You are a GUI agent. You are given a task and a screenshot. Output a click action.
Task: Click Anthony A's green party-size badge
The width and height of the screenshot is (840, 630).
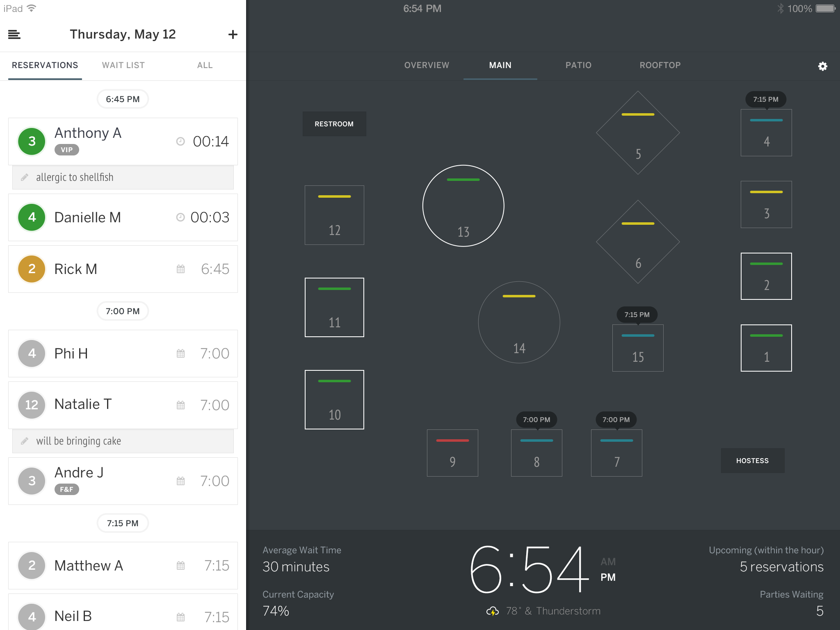coord(32,142)
